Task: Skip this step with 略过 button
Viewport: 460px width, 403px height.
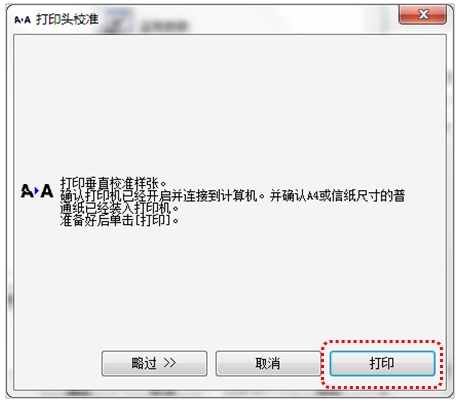Action: [x=154, y=363]
